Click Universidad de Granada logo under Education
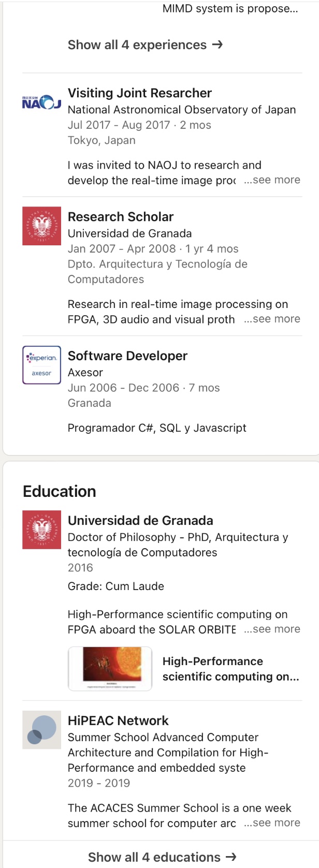 click(41, 529)
